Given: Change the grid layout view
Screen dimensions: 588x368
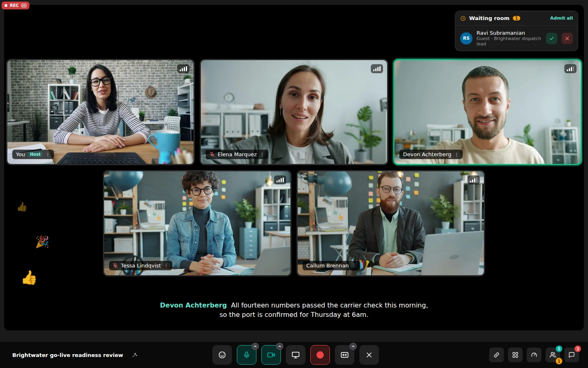Looking at the screenshot, I should point(515,355).
